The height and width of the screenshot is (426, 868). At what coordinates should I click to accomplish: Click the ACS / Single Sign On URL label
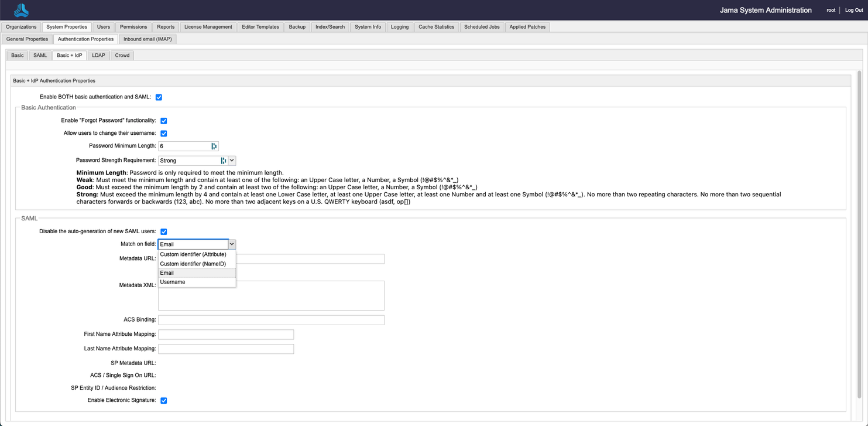pyautogui.click(x=123, y=376)
